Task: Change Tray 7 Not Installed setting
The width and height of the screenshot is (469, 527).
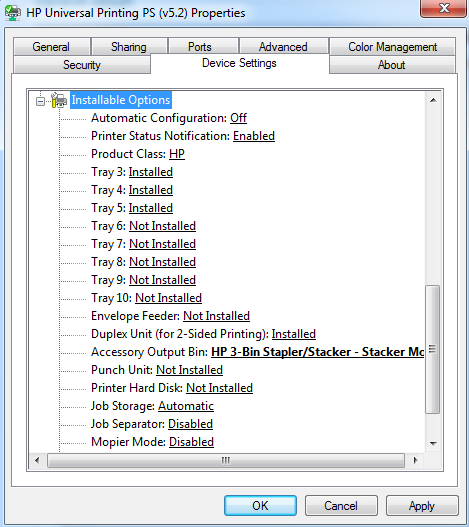Action: [162, 244]
